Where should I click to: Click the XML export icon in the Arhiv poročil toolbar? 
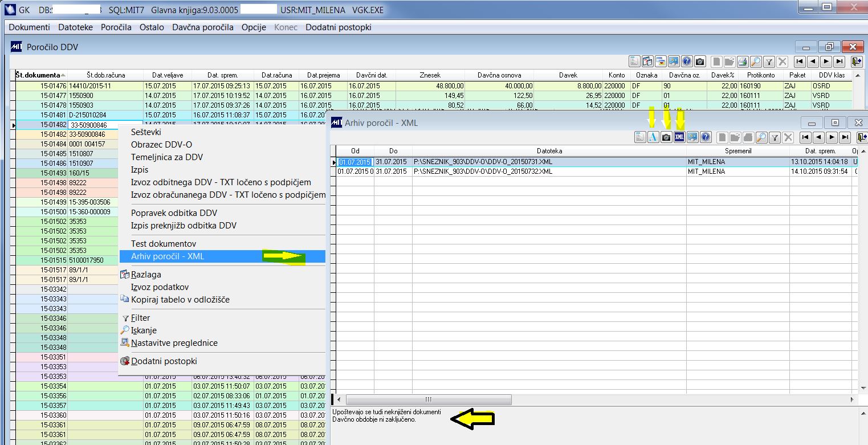tap(679, 137)
